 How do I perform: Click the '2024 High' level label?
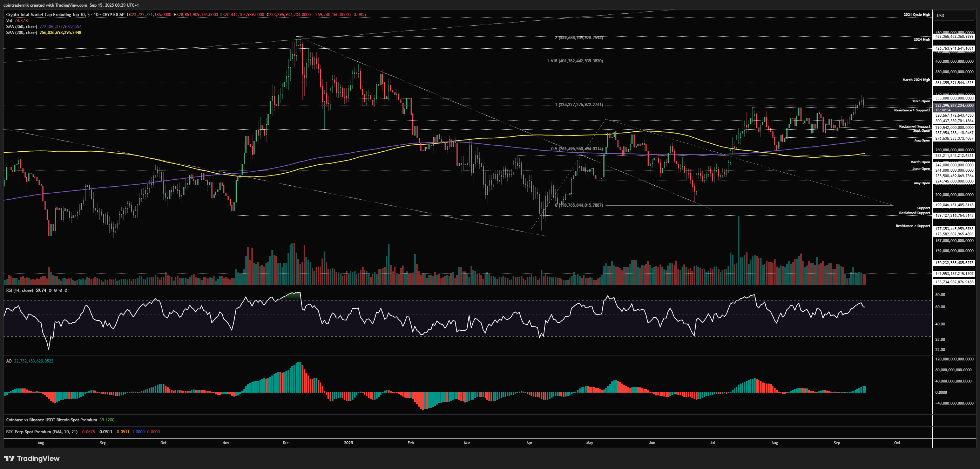pos(922,40)
